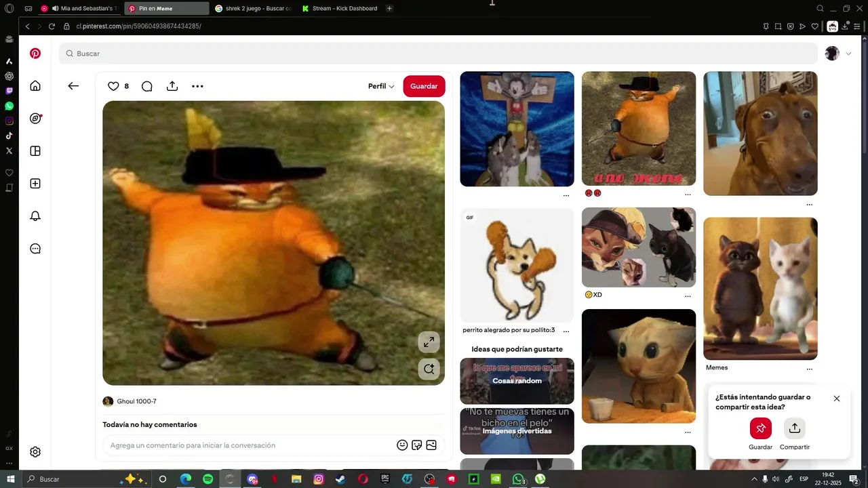Open user profile avatar top right
The image size is (868, 488).
(832, 54)
